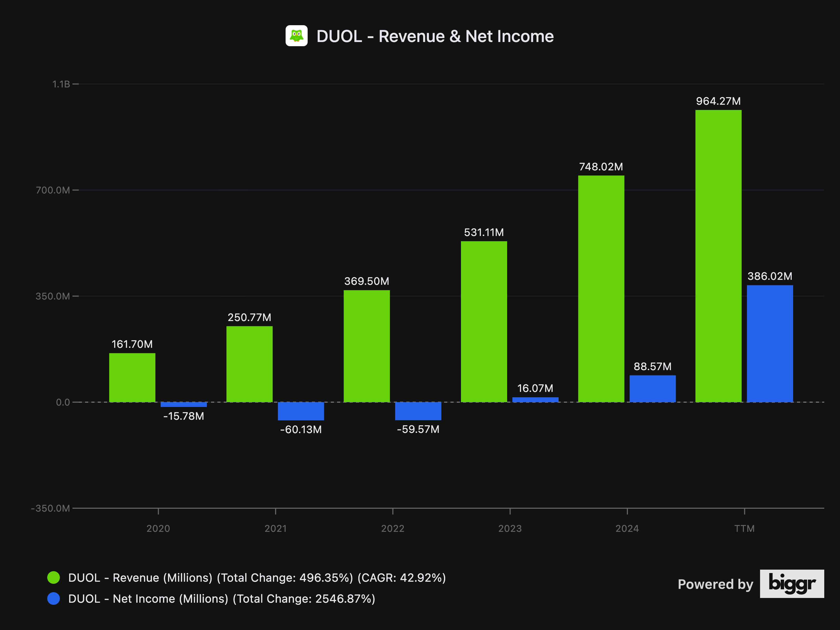Click the 2020 x-axis label
The image size is (840, 630).
pos(158,528)
